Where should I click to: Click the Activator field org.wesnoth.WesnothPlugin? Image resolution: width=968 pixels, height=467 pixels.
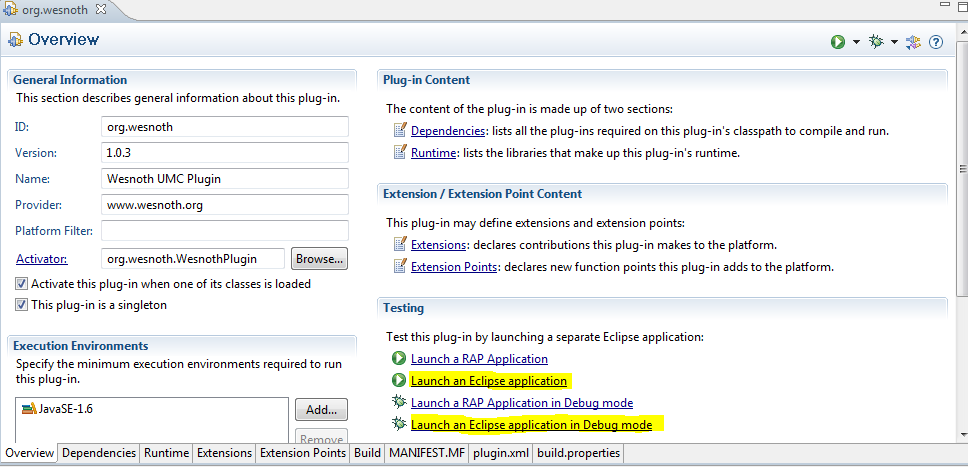coord(193,259)
